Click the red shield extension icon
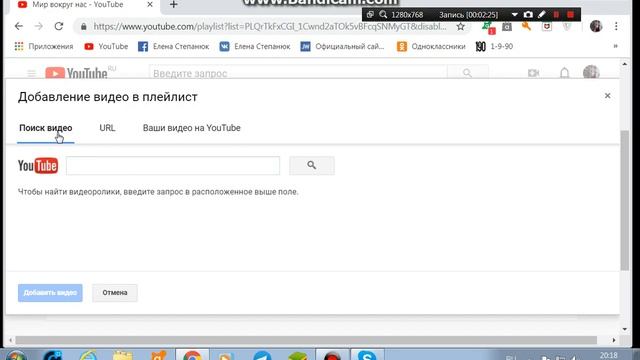Screen dimensions: 640x360 click(x=547, y=27)
